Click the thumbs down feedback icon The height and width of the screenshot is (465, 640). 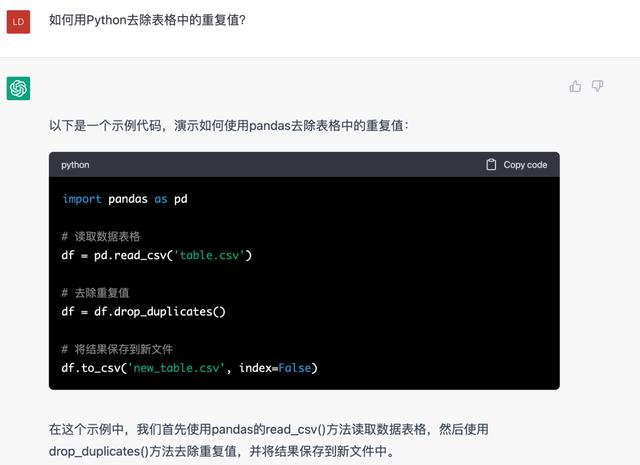click(x=598, y=87)
